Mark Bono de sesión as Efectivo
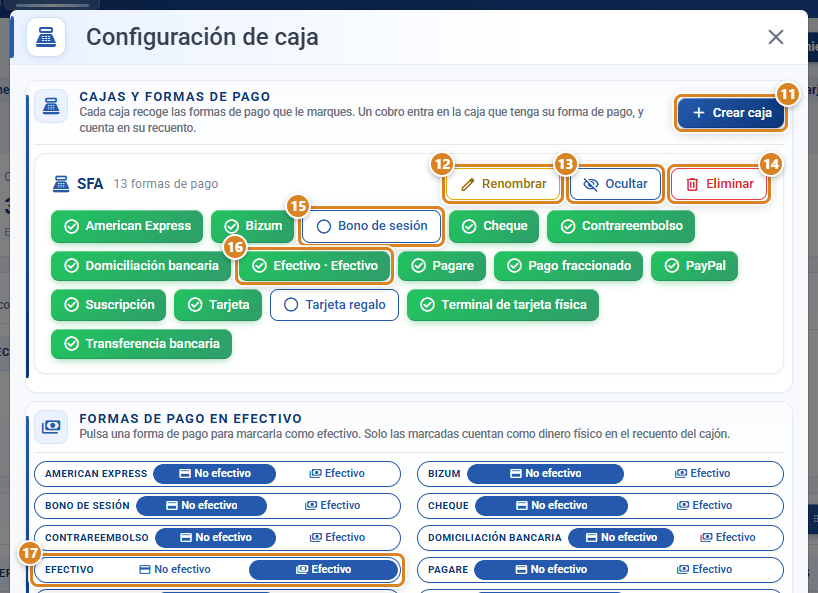Viewport: 818px width, 593px height. click(332, 505)
